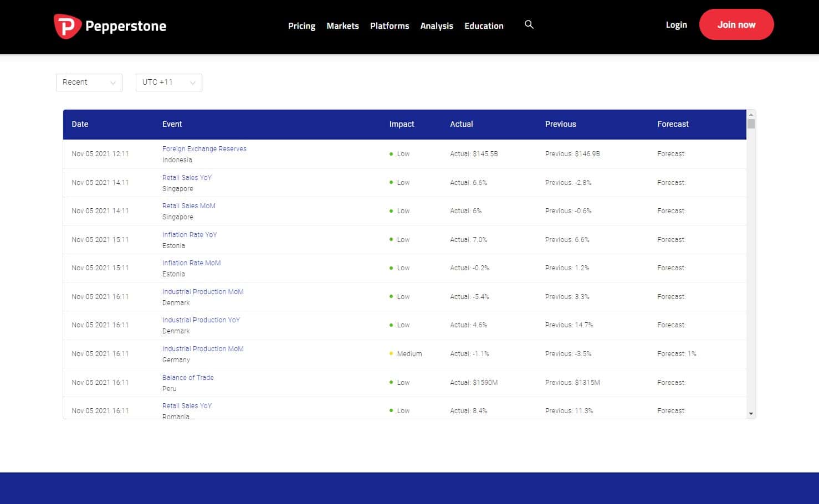The image size is (819, 504).
Task: Open the UTC +11 timezone dropdown
Action: coord(169,83)
